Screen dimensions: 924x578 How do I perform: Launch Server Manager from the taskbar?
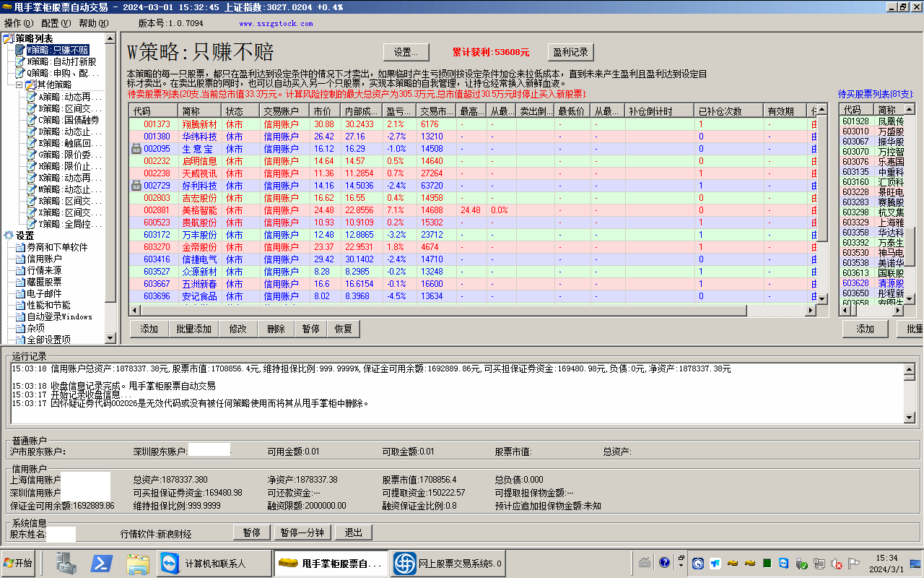point(66,564)
